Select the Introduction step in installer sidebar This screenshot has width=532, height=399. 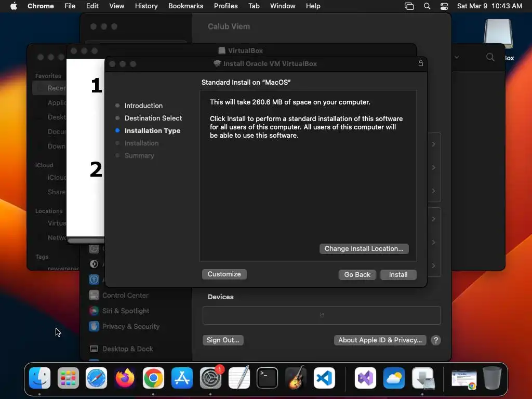click(x=143, y=105)
